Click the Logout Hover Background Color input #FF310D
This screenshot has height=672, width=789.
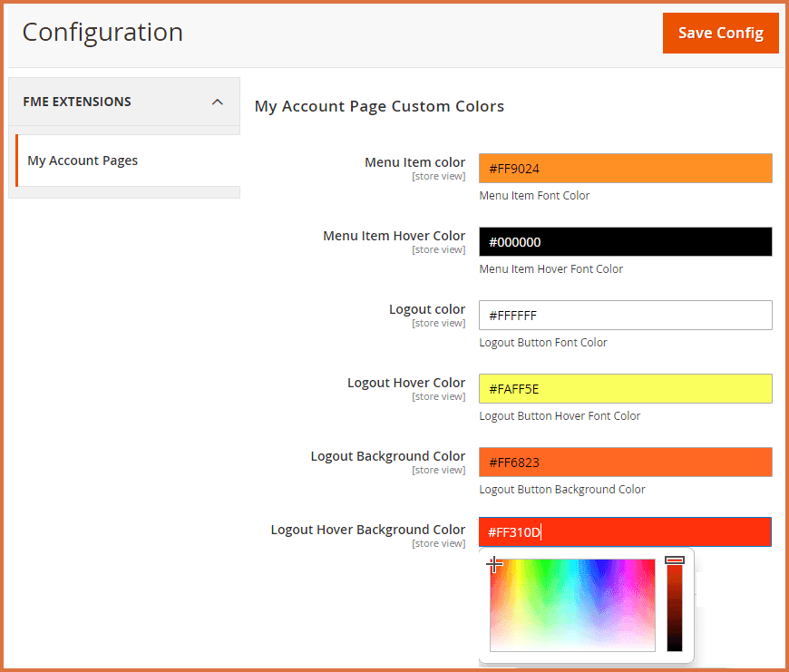[x=625, y=532]
